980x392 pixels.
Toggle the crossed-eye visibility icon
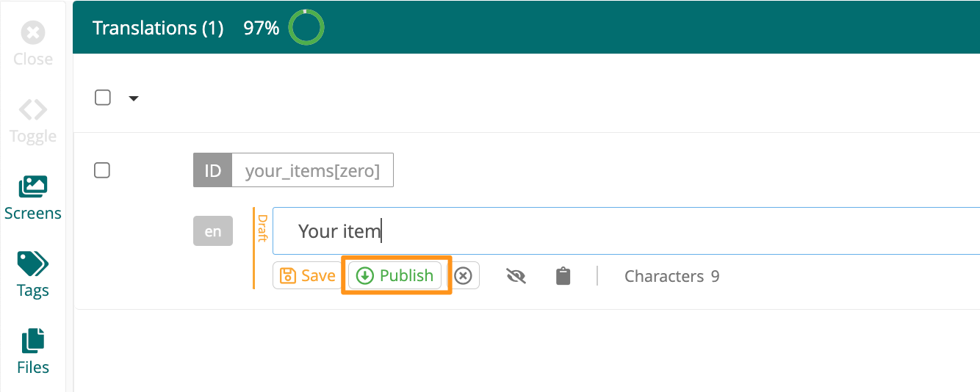point(516,276)
